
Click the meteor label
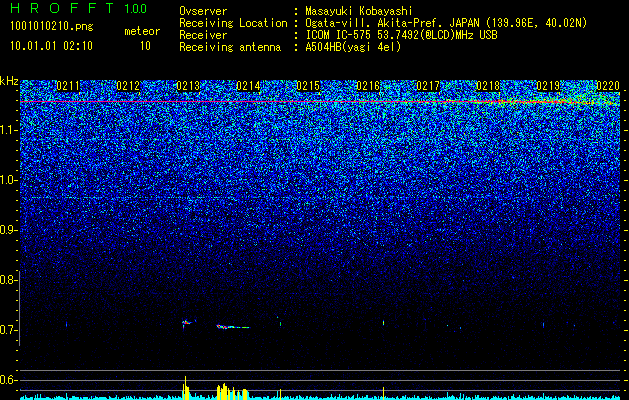[142, 31]
